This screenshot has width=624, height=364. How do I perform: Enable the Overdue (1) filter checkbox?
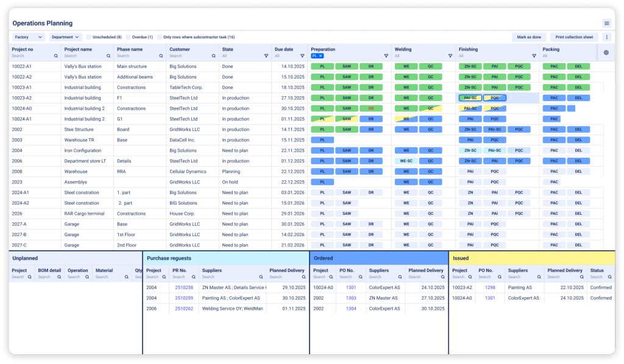pyautogui.click(x=128, y=37)
